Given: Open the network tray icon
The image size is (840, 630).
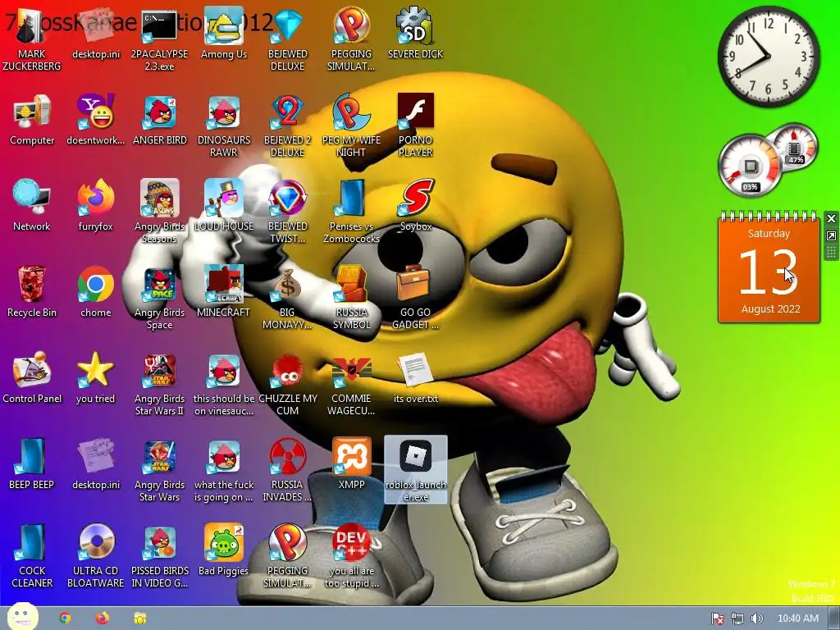Looking at the screenshot, I should [737, 619].
